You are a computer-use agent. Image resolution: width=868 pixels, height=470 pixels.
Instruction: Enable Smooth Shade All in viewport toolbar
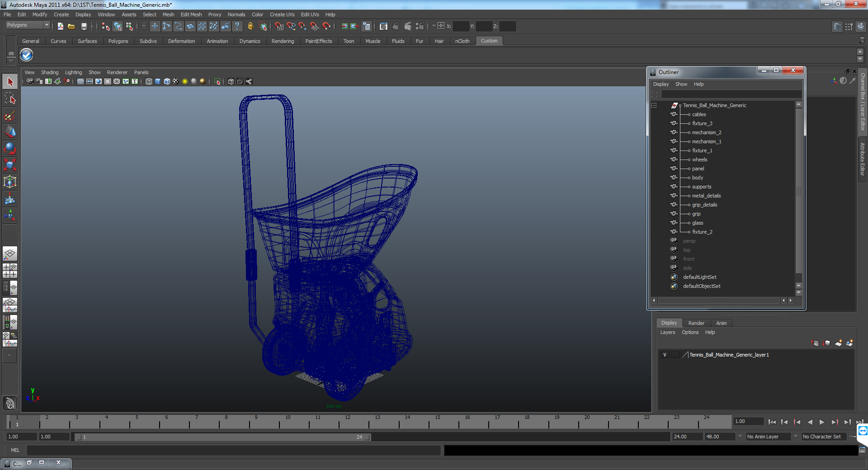coord(158,81)
